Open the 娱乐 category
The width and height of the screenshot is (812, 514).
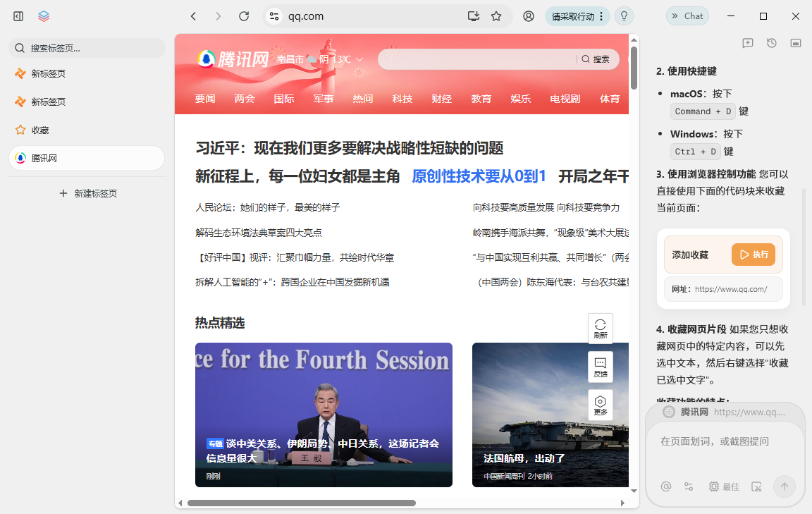click(x=520, y=99)
